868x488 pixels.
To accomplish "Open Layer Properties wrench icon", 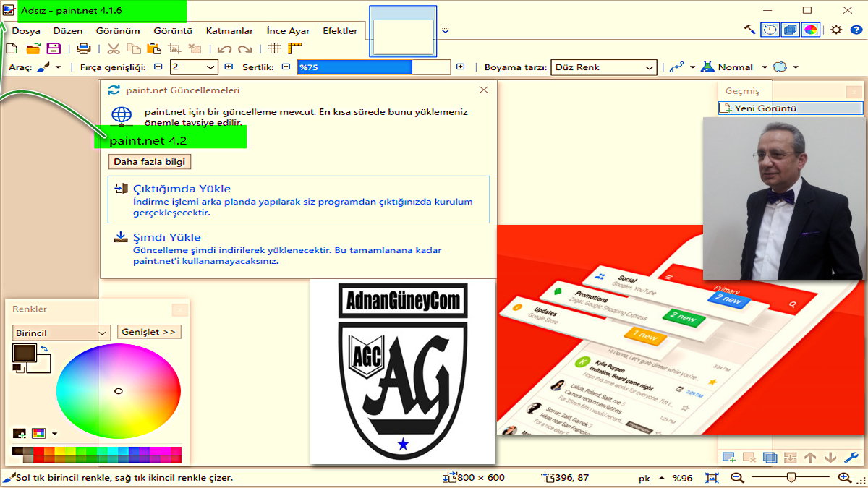I will (851, 457).
